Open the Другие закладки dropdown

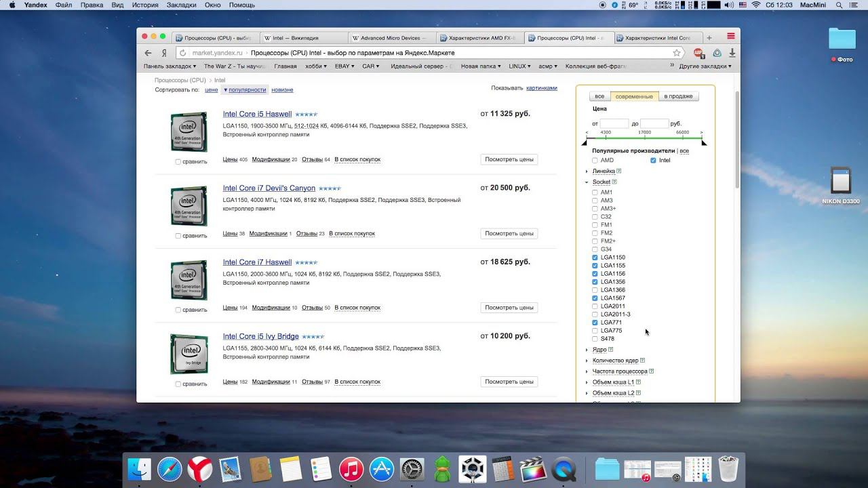coord(705,66)
